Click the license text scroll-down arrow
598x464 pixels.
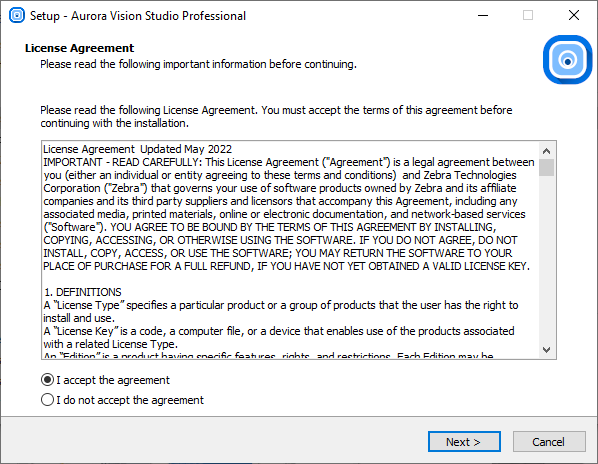[x=547, y=350]
